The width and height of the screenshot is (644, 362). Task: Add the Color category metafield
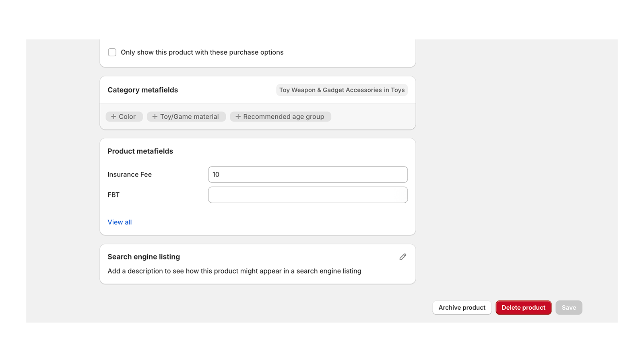click(124, 116)
